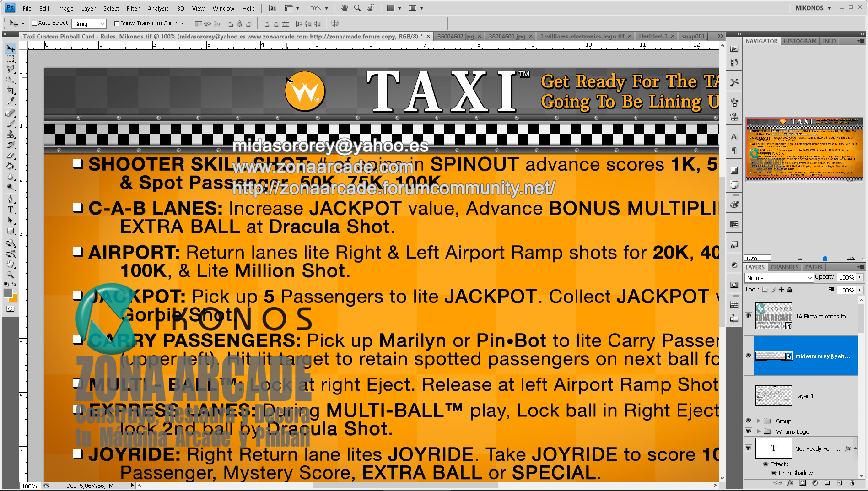Select the Rectangle shape tool
The height and width of the screenshot is (491, 868).
pyautogui.click(x=11, y=231)
